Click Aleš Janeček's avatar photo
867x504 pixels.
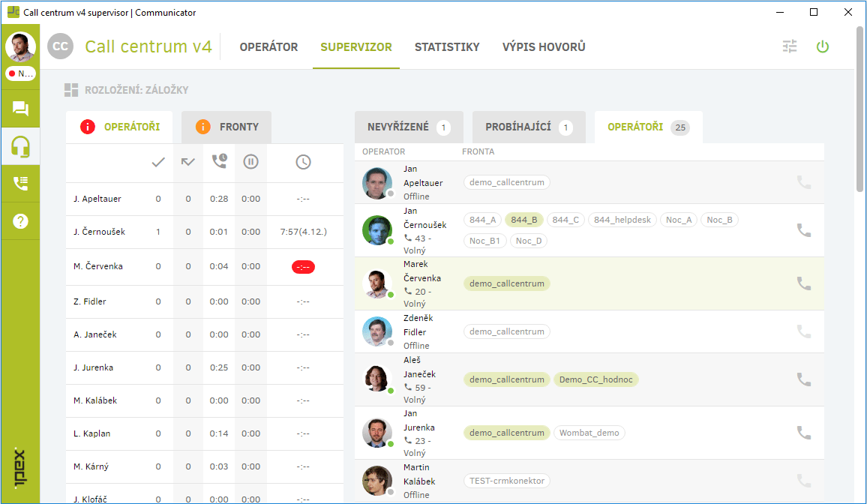point(377,379)
